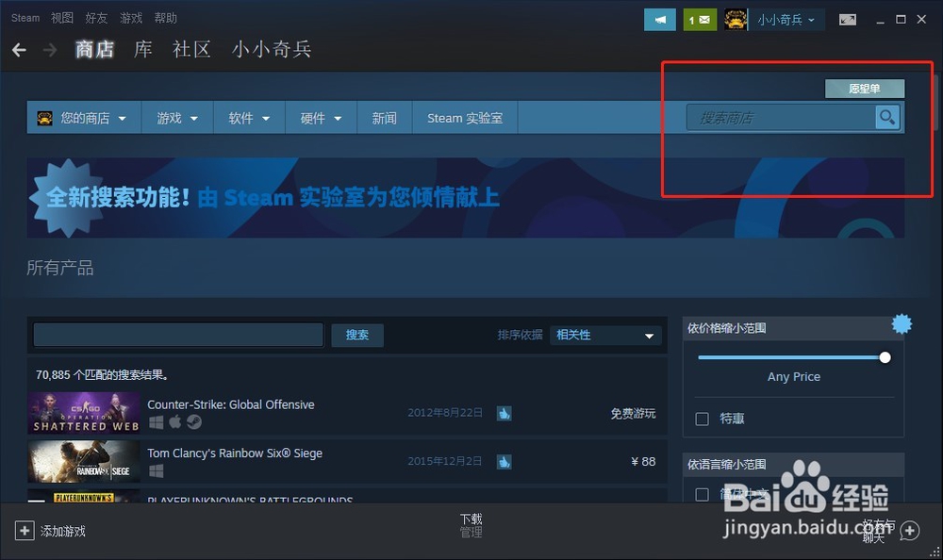943x560 pixels.
Task: Switch to the 社区 community tab
Action: pyautogui.click(x=191, y=49)
